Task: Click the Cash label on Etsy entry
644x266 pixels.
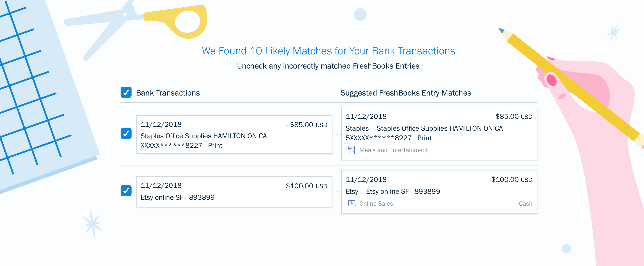Action: 525,204
